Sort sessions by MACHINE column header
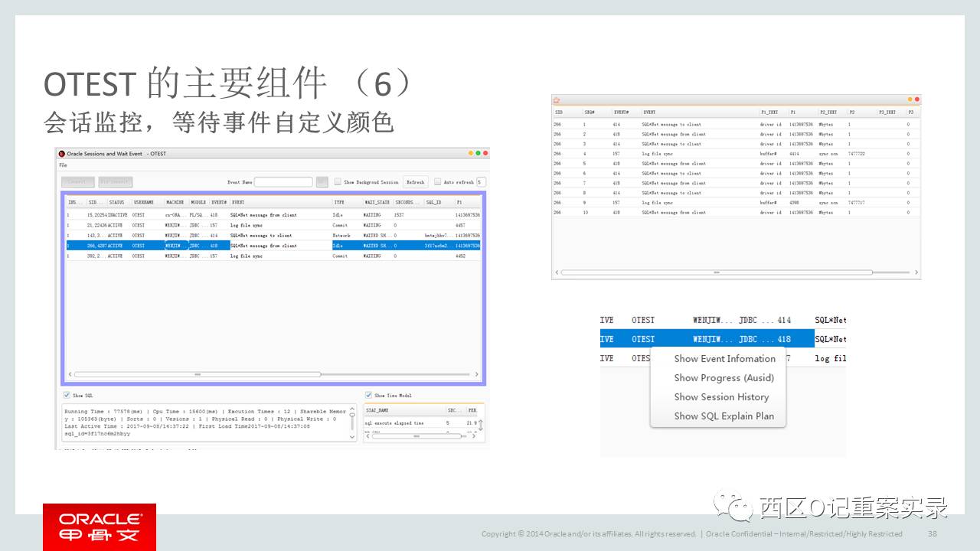The width and height of the screenshot is (980, 551). pyautogui.click(x=175, y=203)
